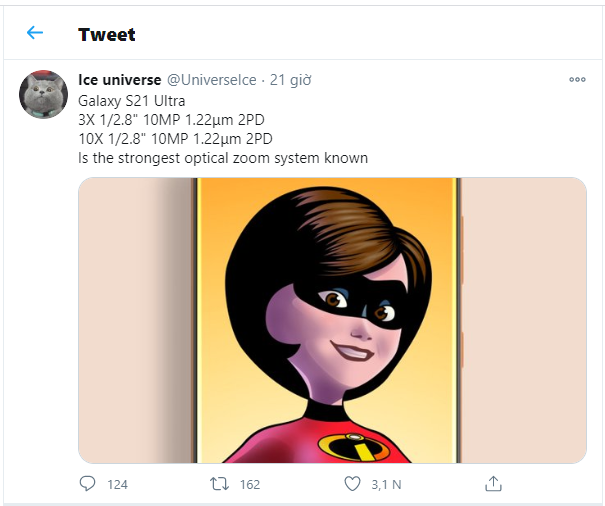The height and width of the screenshot is (506, 605).
Task: Like the tweet with the heart icon
Action: coord(352,483)
